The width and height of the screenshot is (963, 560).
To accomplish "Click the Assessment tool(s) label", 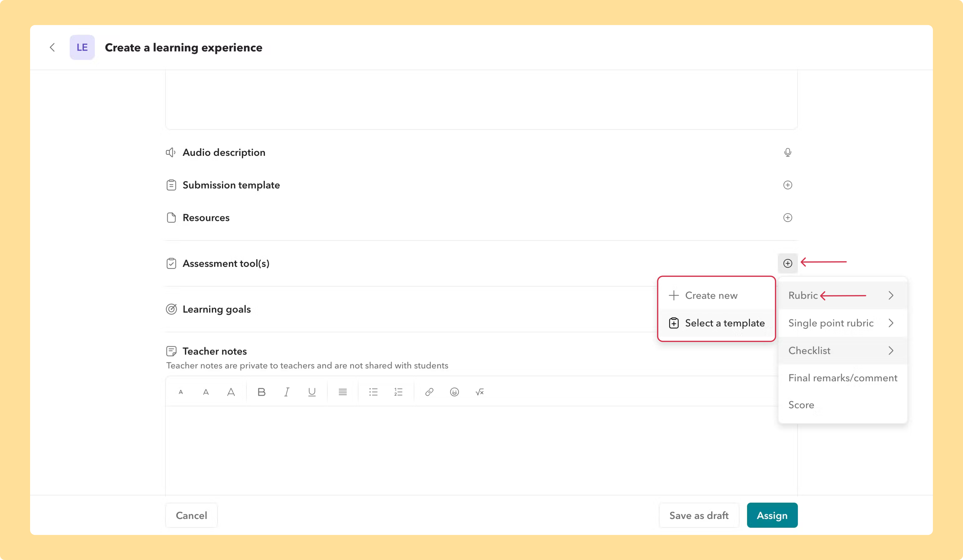I will pos(226,263).
